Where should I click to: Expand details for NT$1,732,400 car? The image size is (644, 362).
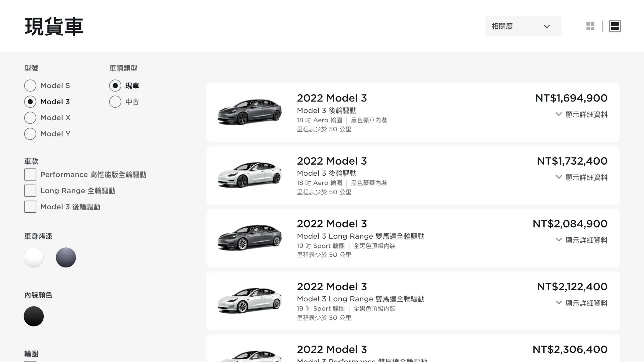coord(581,177)
